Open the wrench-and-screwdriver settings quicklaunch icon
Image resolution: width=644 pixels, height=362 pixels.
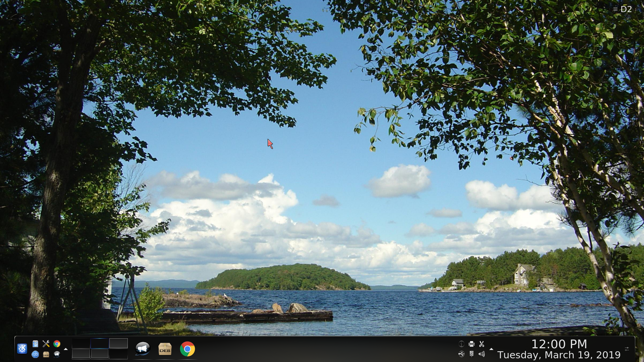[46, 344]
